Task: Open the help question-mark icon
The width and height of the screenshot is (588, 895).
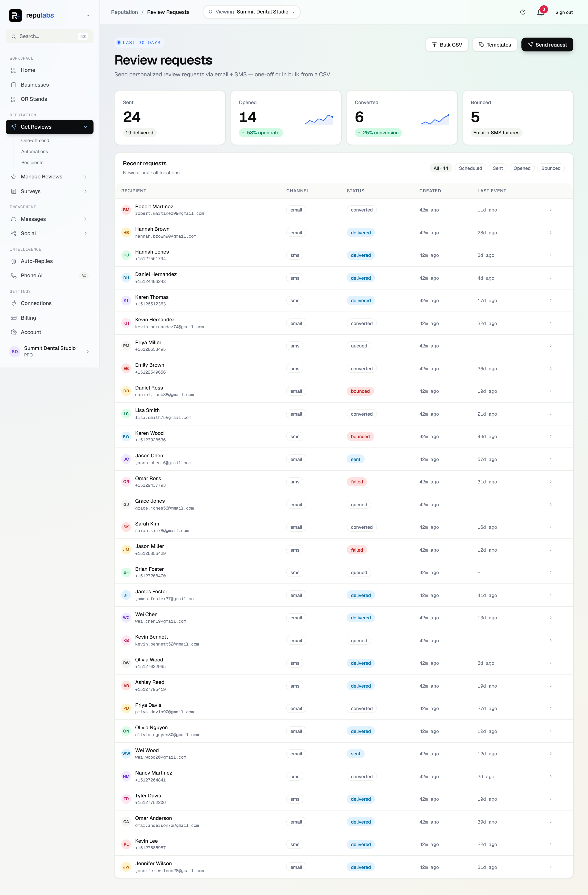Action: (523, 12)
